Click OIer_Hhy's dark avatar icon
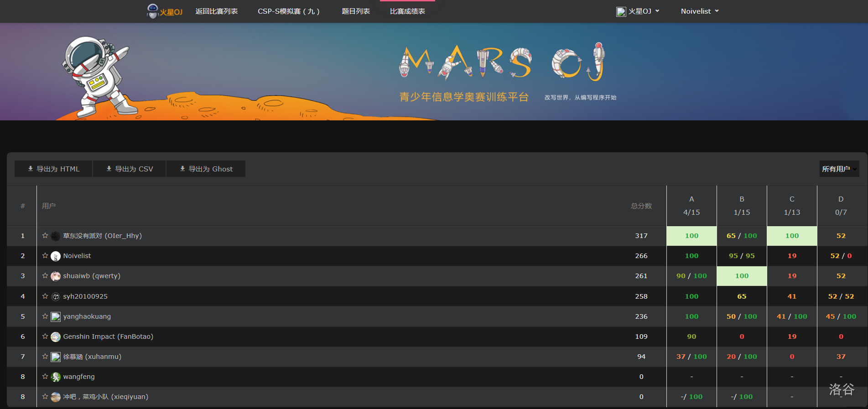The image size is (868, 409). coord(56,236)
